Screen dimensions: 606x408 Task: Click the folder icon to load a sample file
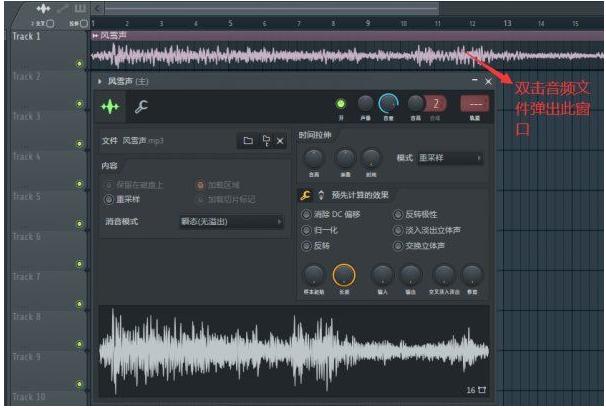248,141
